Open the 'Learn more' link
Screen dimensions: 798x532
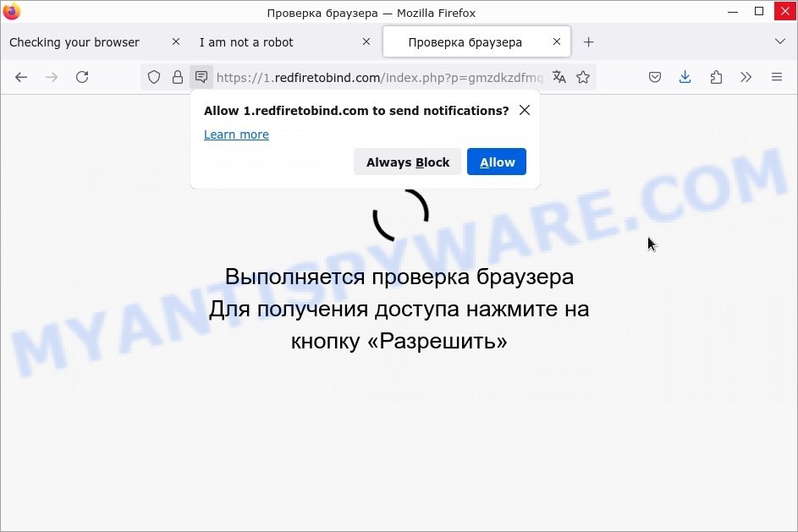click(x=236, y=134)
